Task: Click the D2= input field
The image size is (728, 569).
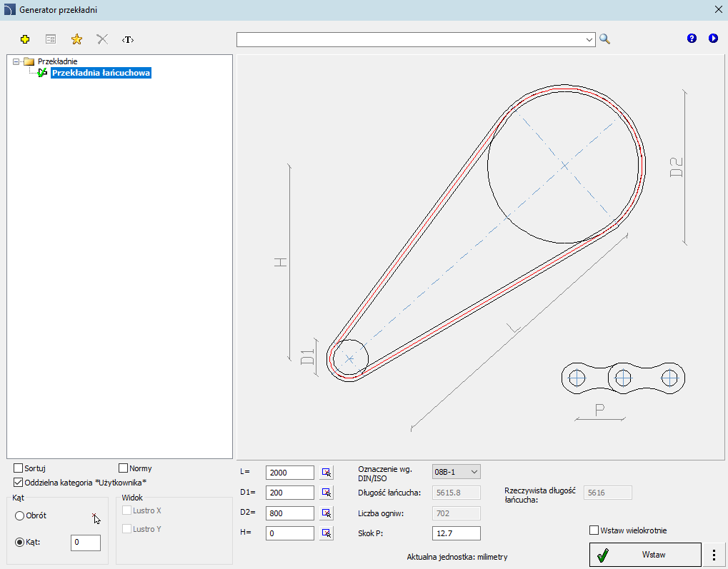Action: (x=290, y=513)
